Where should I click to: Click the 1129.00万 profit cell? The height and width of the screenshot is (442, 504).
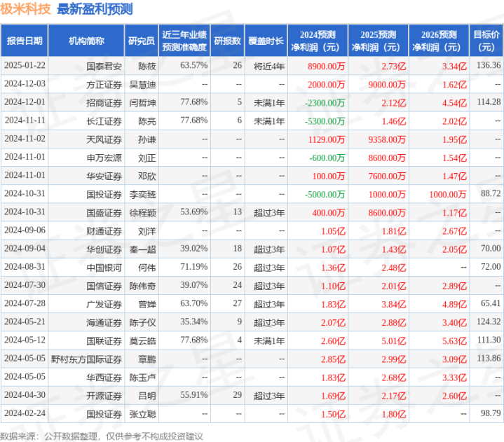click(x=327, y=139)
